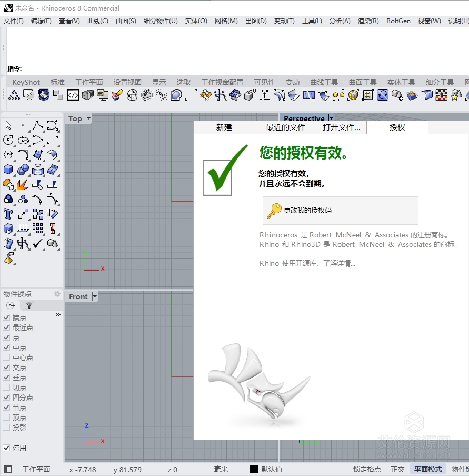Click the 了解详情... link

[x=339, y=263]
